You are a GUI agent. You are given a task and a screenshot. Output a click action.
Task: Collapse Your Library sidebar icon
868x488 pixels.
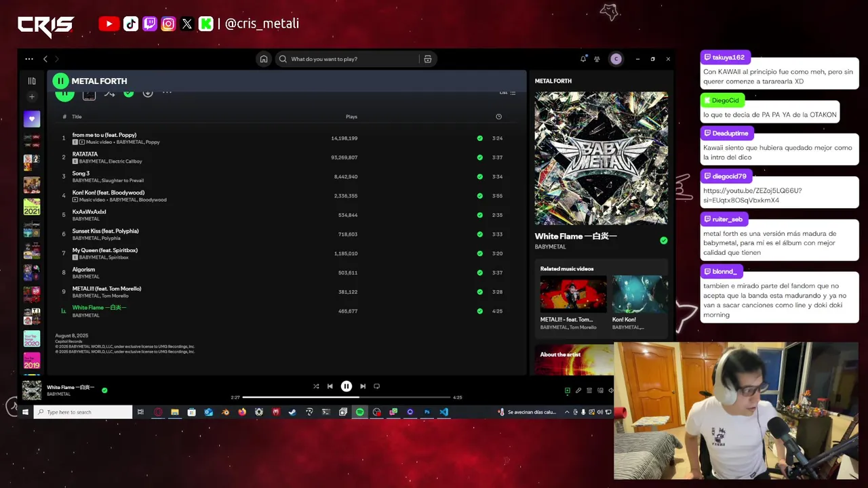pyautogui.click(x=32, y=81)
